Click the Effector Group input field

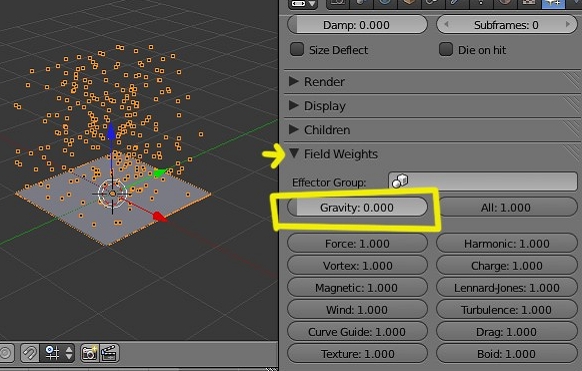click(x=483, y=181)
